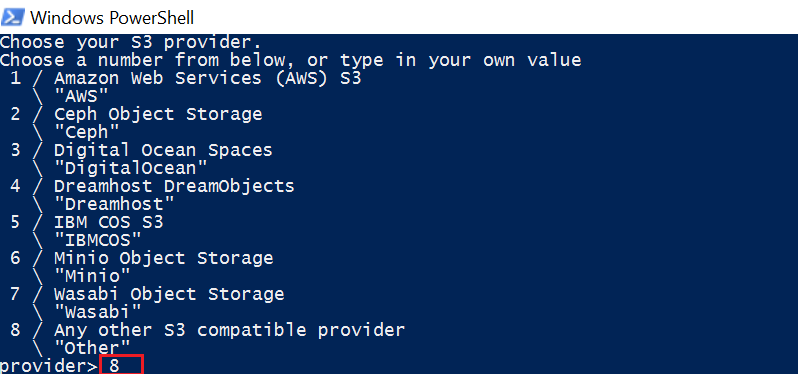Select option 2 Ceph Object Storage line

point(136,114)
